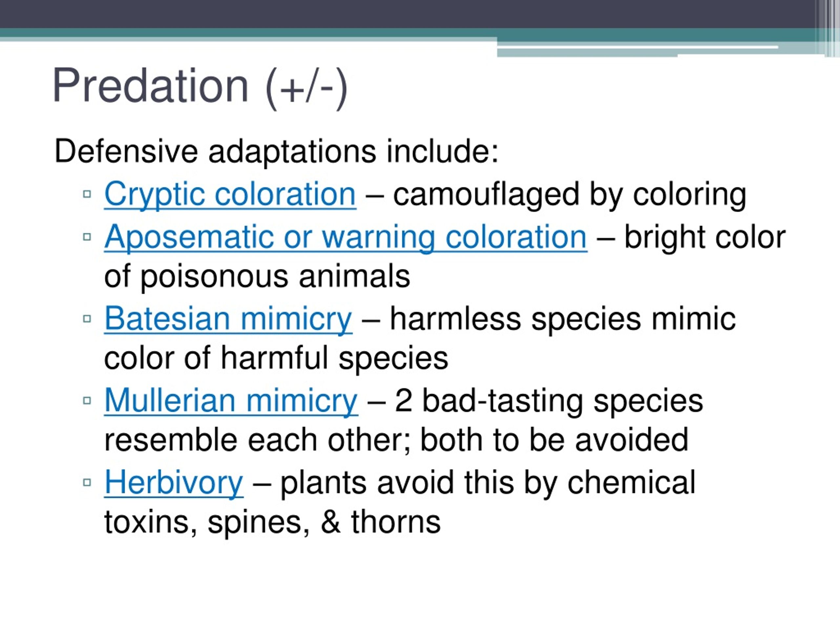
Task: Click the bullet marker next to Batesian mimicry
Action: tap(87, 319)
